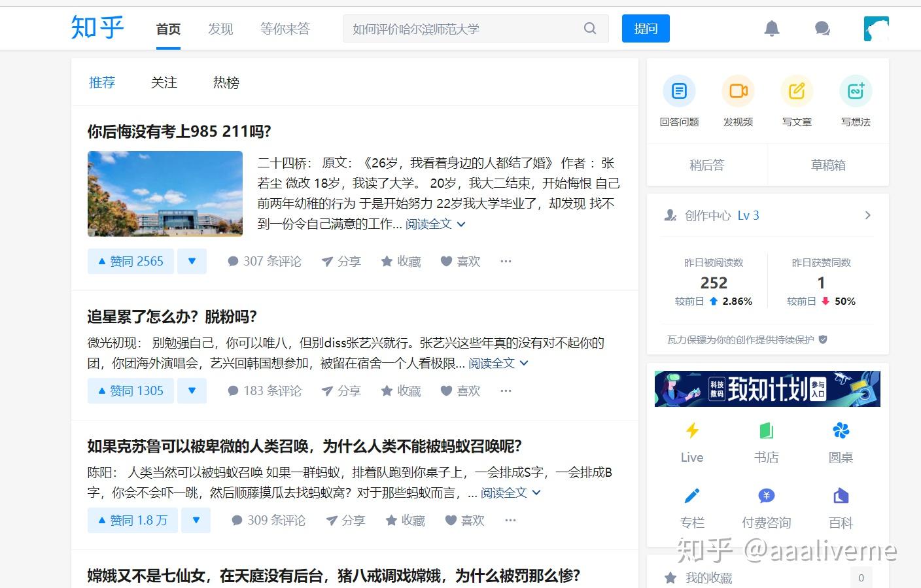Select the 写文章 (write article) icon
This screenshot has width=921, height=588.
pyautogui.click(x=796, y=92)
